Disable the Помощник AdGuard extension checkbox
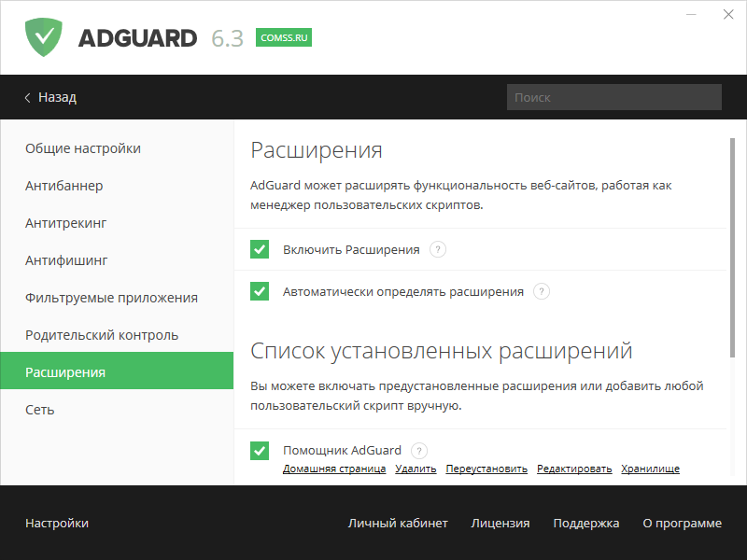The image size is (747, 560). coord(260,451)
